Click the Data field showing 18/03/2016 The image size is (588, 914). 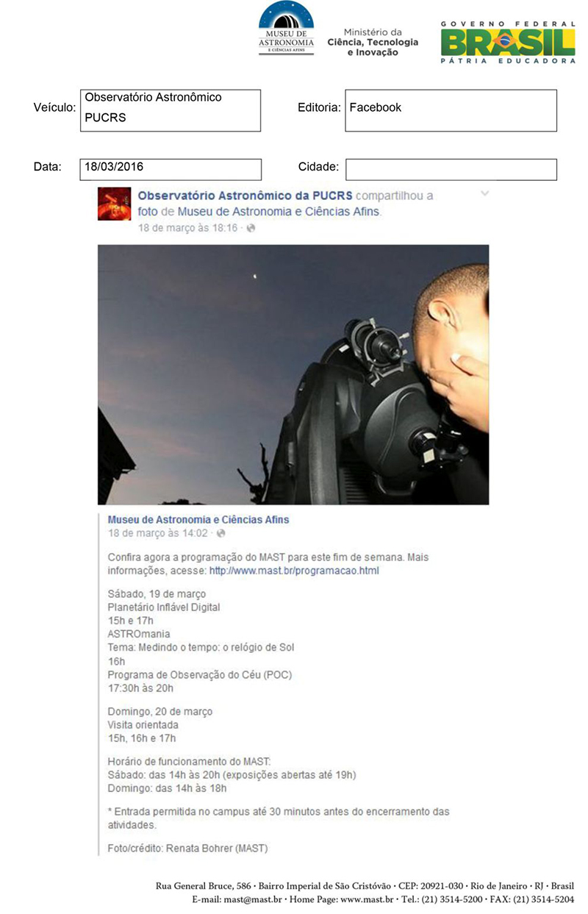tap(171, 169)
